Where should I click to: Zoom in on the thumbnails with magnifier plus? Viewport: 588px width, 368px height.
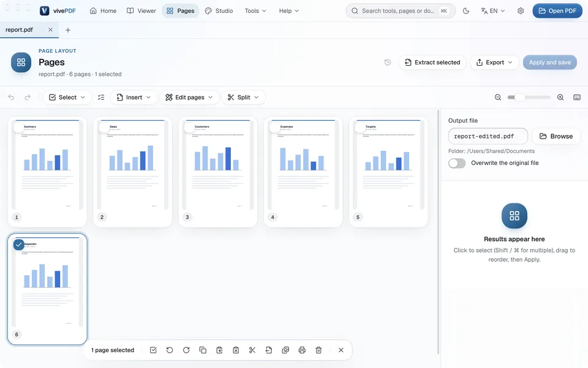560,98
